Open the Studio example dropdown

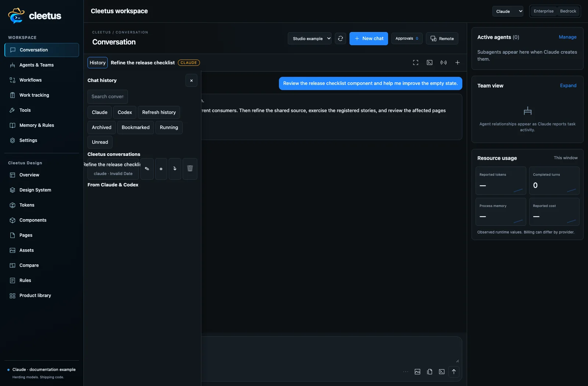(x=309, y=39)
